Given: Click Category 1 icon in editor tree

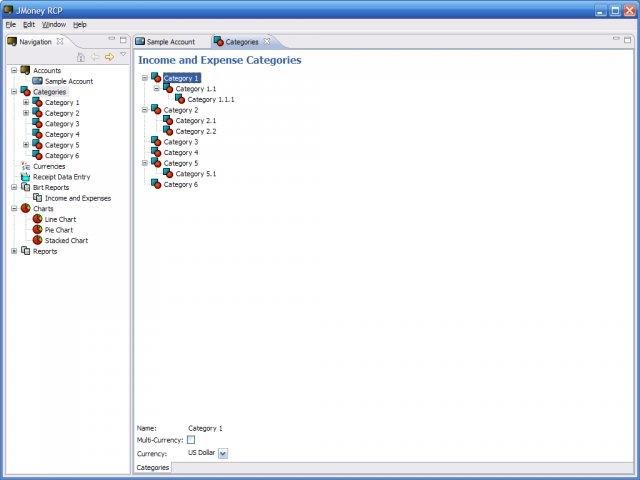Looking at the screenshot, I should [x=156, y=78].
